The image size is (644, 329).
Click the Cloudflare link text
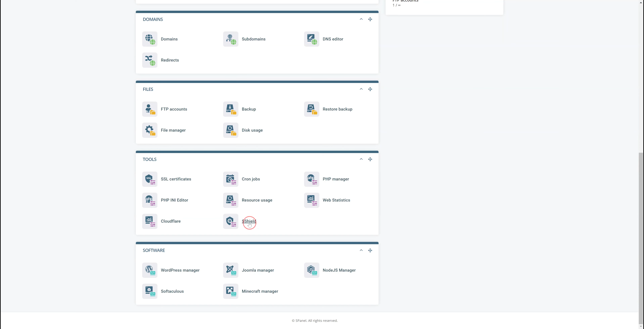click(x=171, y=221)
